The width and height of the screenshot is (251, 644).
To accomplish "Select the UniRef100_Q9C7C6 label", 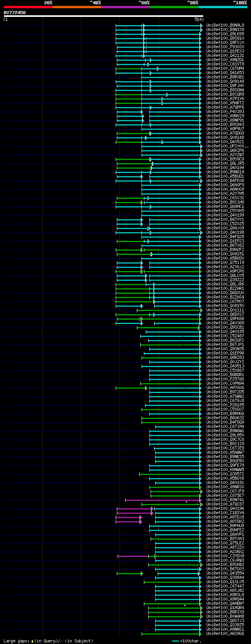I will (225, 439).
